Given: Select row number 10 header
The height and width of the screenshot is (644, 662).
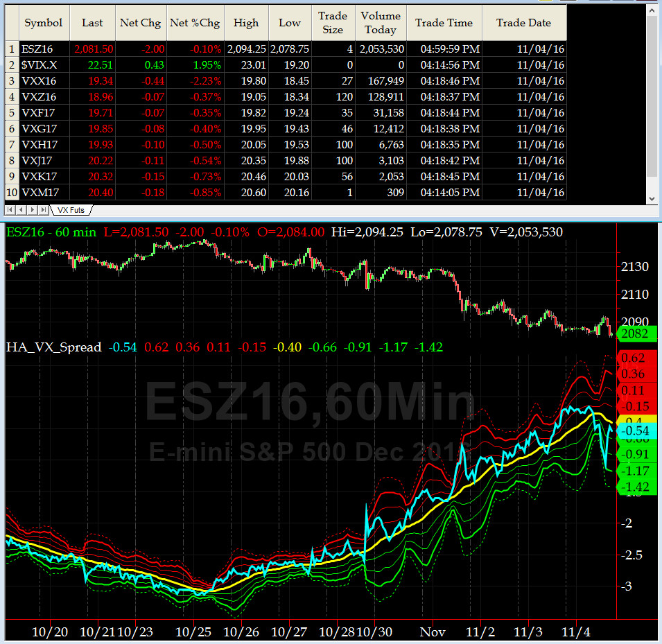Looking at the screenshot, I should point(12,193).
